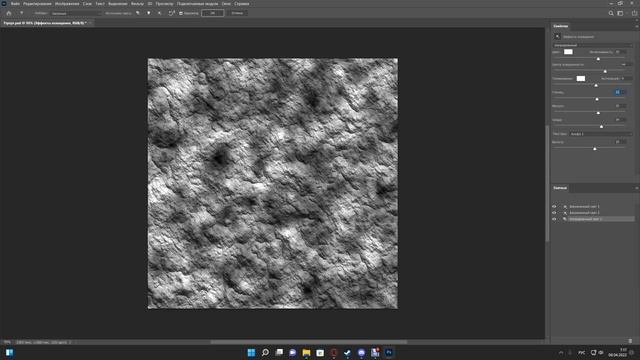Screen dimensions: 640x360
Task: Click the vertical canvas scrollbar
Action: tap(547, 184)
